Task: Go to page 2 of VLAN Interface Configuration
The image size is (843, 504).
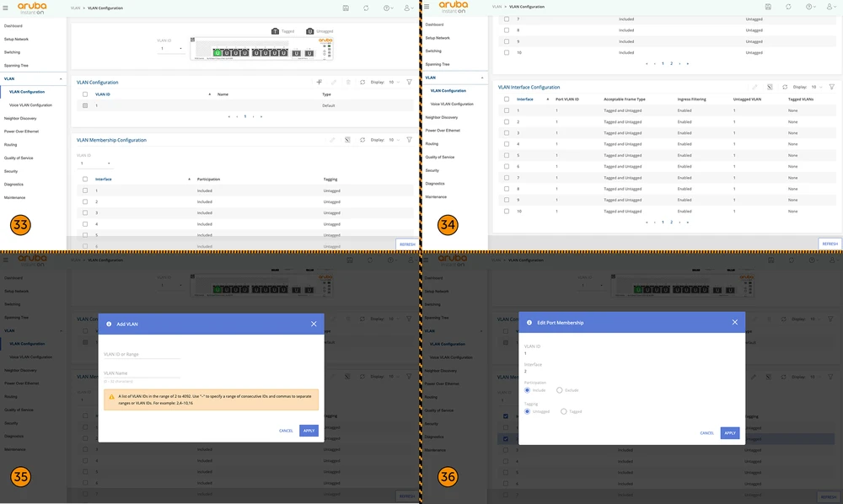Action: [671, 222]
